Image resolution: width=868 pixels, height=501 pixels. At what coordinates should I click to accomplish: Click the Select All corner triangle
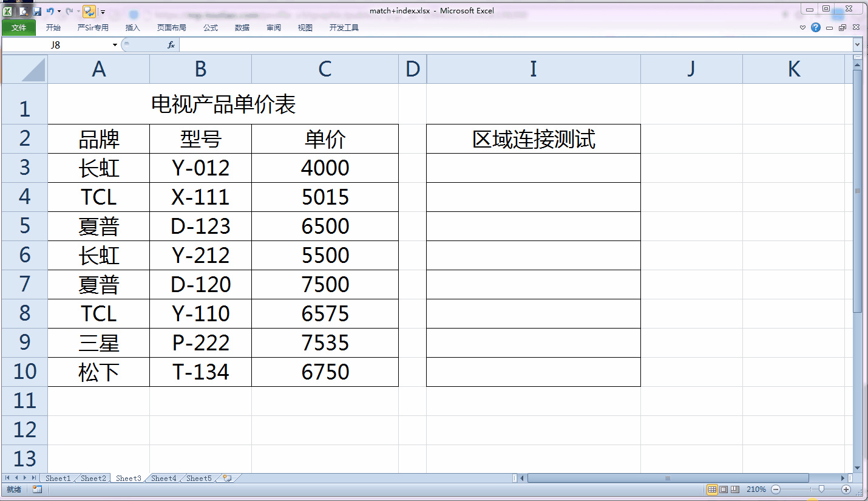(25, 69)
